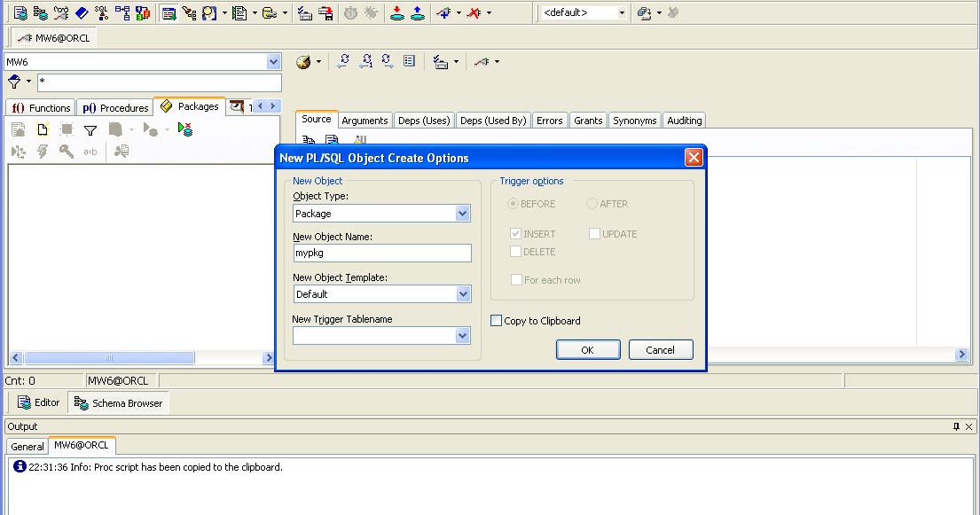Click the OK button in the dialog
Image resolution: width=980 pixels, height=515 pixels.
point(588,349)
